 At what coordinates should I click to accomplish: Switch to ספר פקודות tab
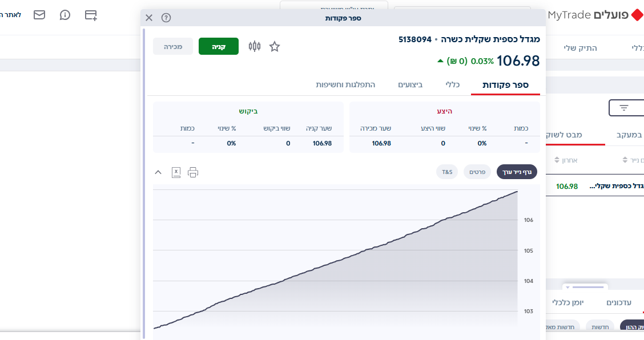(x=505, y=85)
